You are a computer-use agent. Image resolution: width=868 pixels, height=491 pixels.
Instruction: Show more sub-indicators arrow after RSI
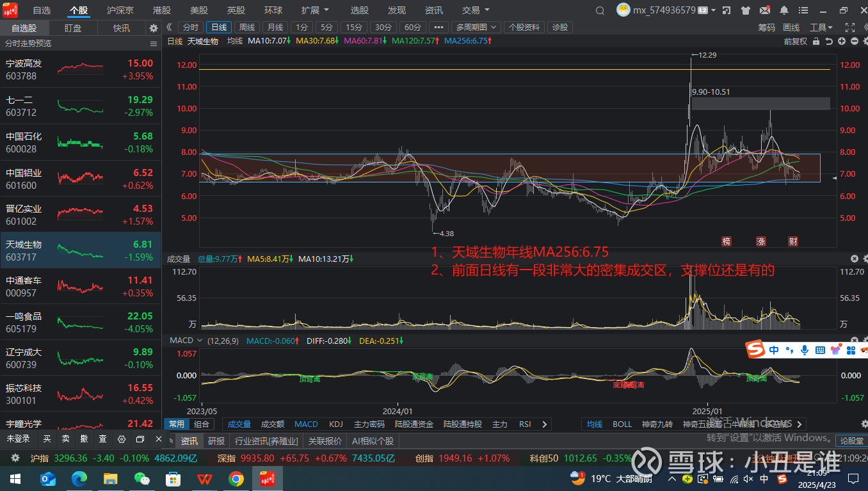[x=544, y=424]
